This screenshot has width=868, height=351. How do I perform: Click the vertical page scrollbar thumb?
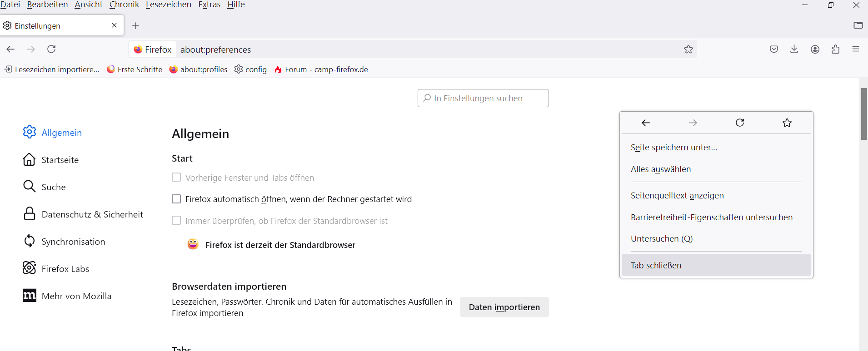click(x=864, y=114)
